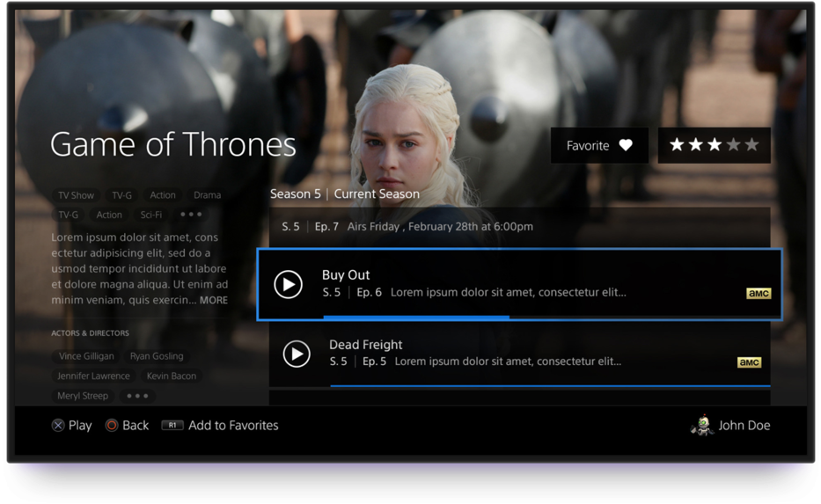The width and height of the screenshot is (821, 504).
Task: Rate the show one star
Action: point(677,144)
